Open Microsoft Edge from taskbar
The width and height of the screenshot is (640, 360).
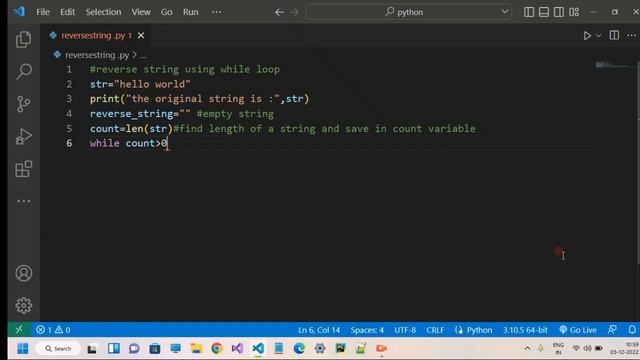coord(299,348)
